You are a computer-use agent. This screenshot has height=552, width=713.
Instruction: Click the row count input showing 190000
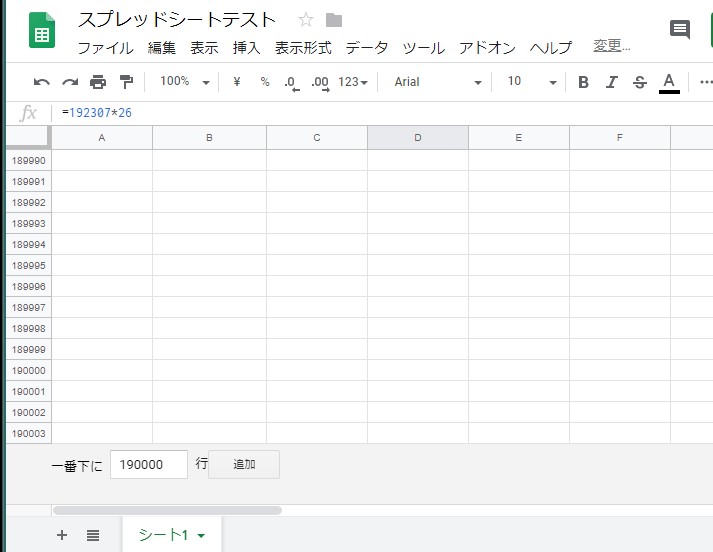point(148,464)
